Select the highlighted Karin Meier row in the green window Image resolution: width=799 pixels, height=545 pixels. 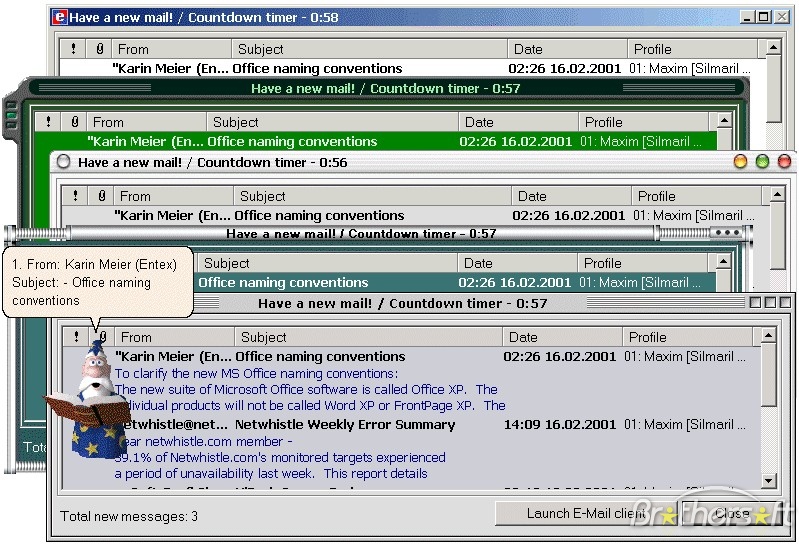(376, 141)
